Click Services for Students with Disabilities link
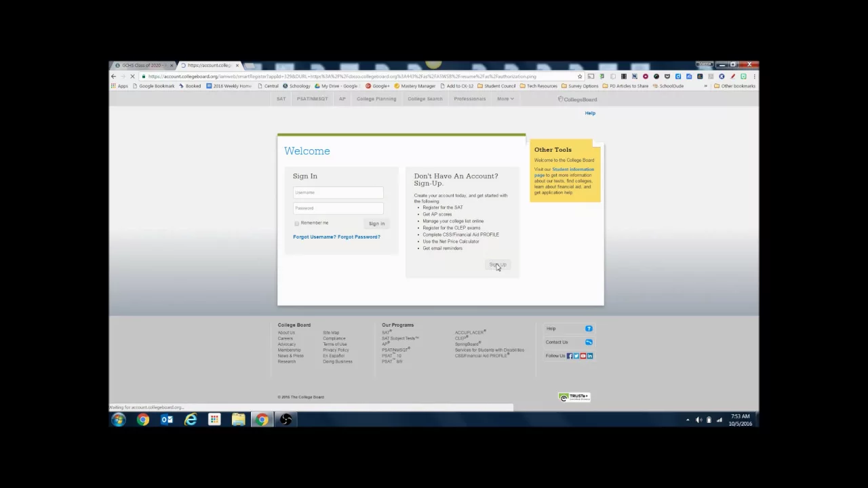This screenshot has width=868, height=488. coord(489,350)
